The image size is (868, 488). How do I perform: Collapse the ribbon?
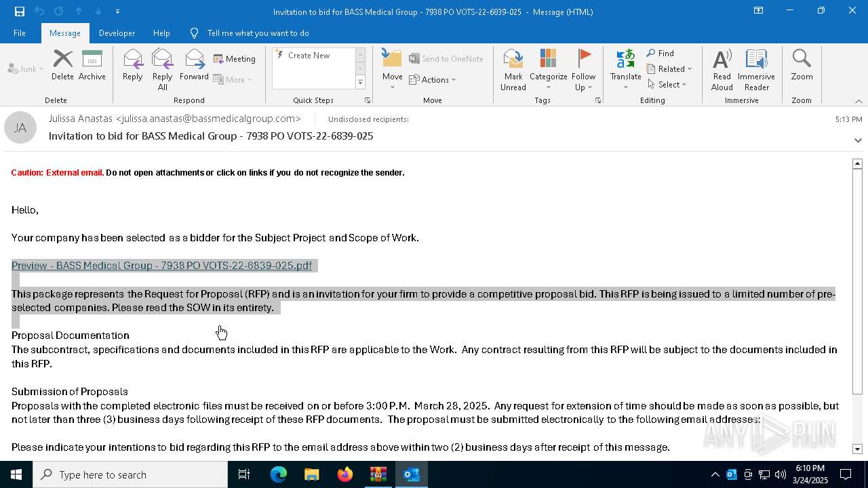click(x=859, y=101)
